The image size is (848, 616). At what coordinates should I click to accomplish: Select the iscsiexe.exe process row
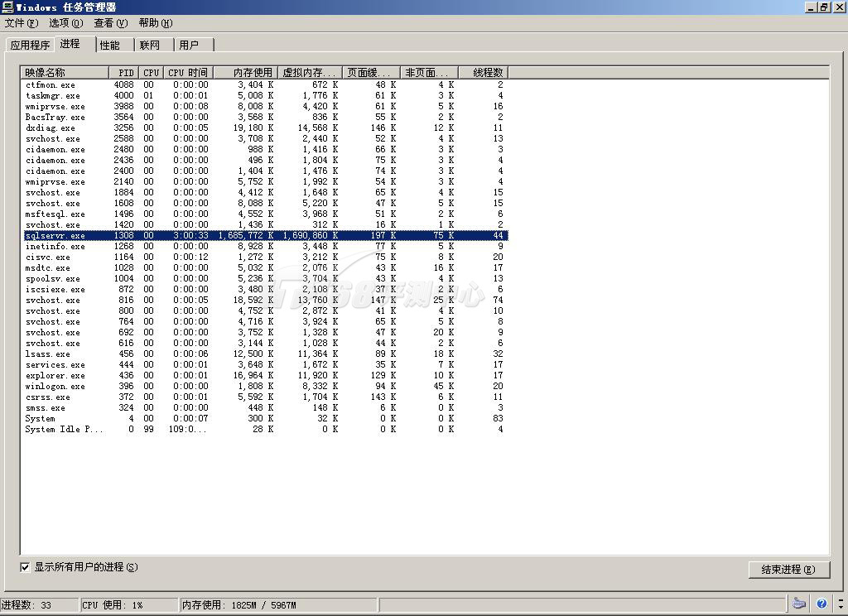(x=265, y=289)
